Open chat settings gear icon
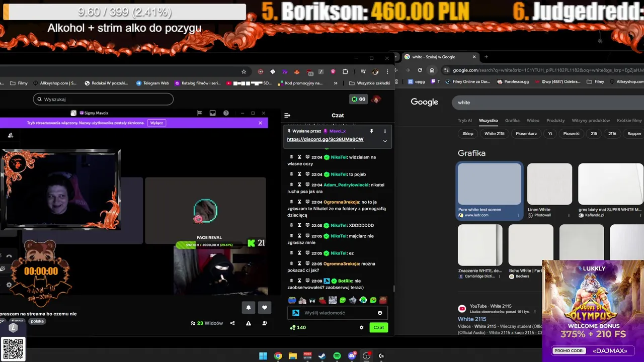 click(361, 327)
